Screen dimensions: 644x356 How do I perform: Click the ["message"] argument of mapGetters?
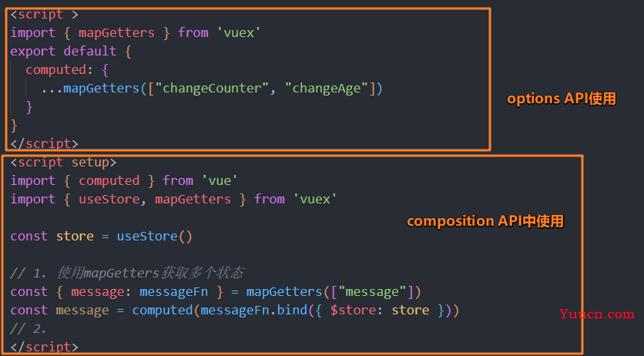coord(372,292)
